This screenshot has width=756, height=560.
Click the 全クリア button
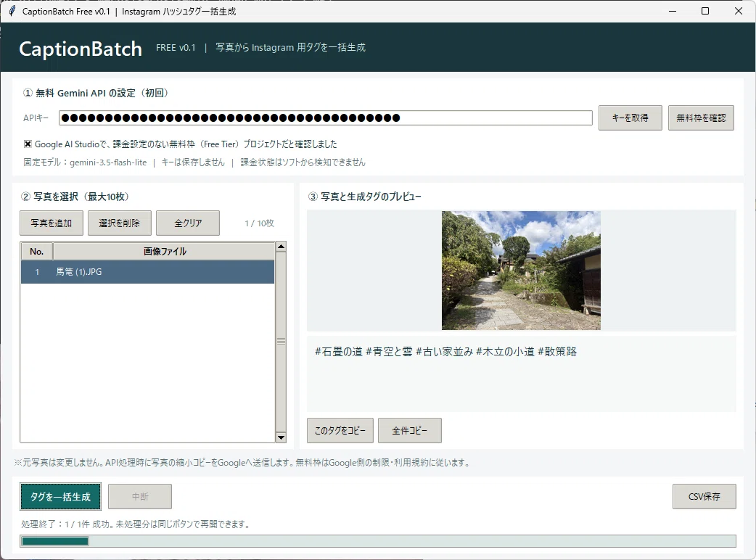coord(188,223)
